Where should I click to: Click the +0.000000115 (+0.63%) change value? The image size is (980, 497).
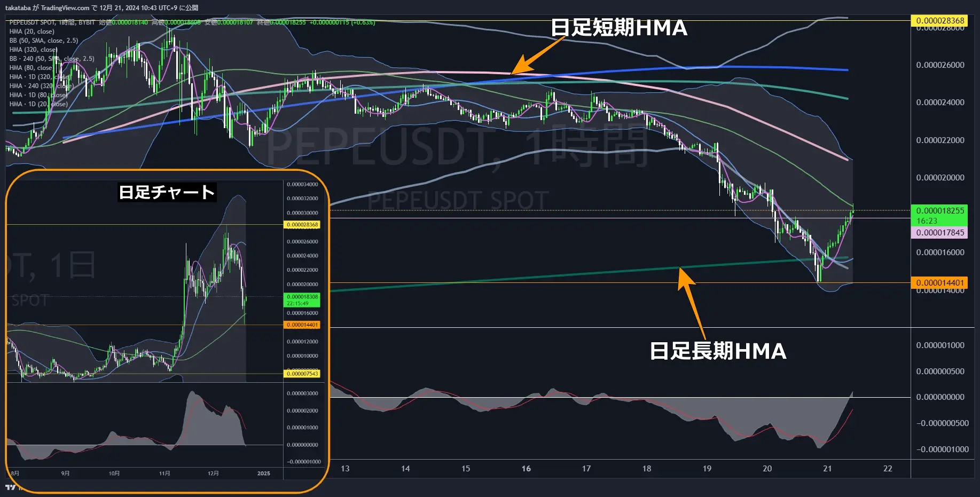342,22
